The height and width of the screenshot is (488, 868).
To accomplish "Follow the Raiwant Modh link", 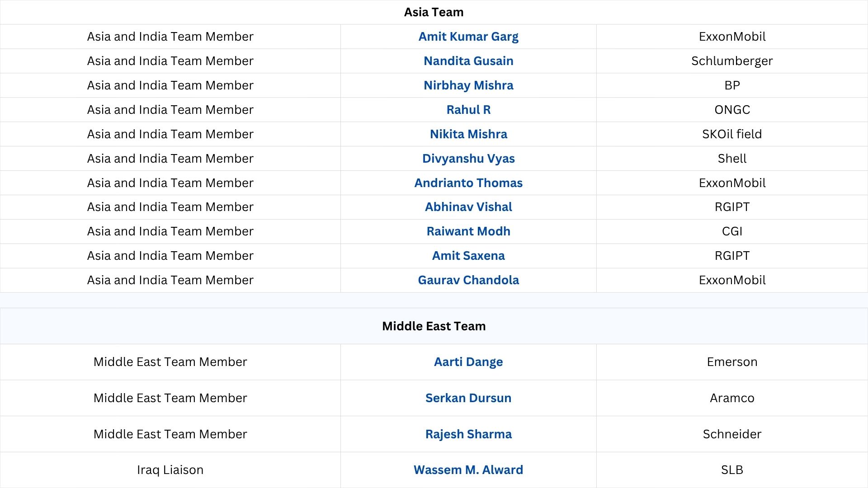I will tap(468, 231).
